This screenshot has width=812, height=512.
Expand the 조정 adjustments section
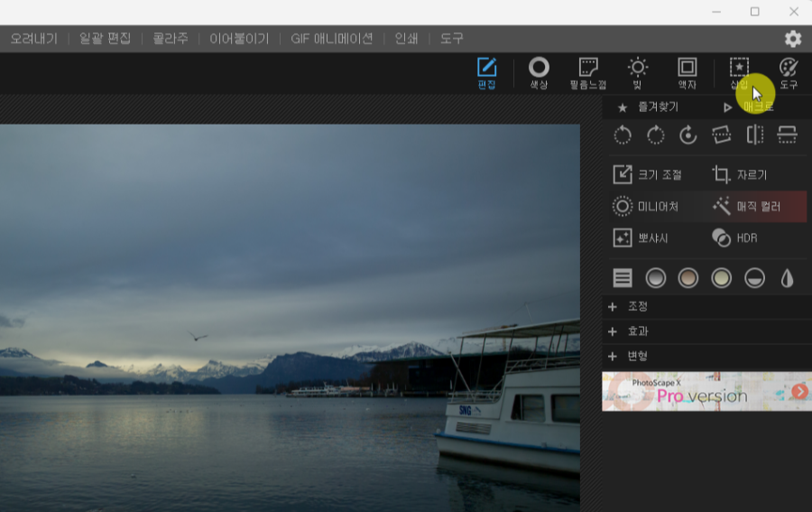(x=706, y=307)
